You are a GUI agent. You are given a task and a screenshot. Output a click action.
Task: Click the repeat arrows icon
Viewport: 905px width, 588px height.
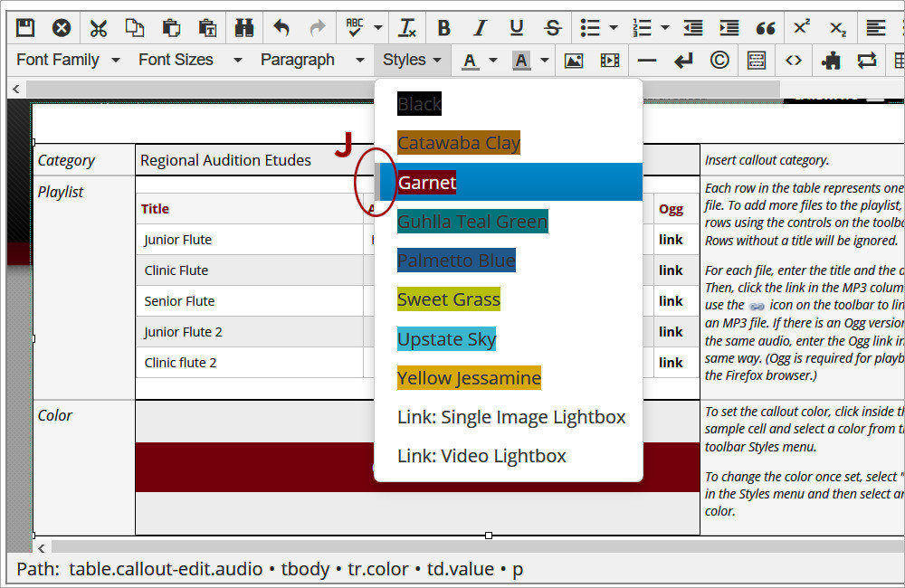[x=867, y=60]
